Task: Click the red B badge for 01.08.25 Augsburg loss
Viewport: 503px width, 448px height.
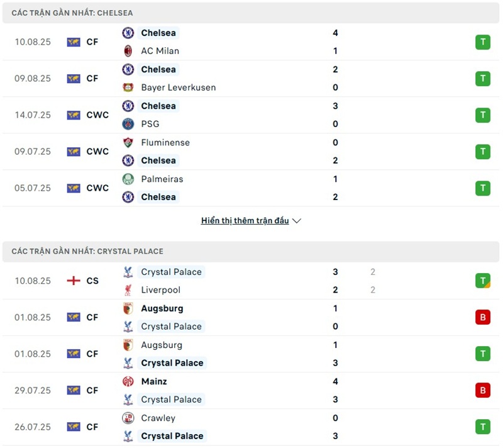Action: point(482,318)
